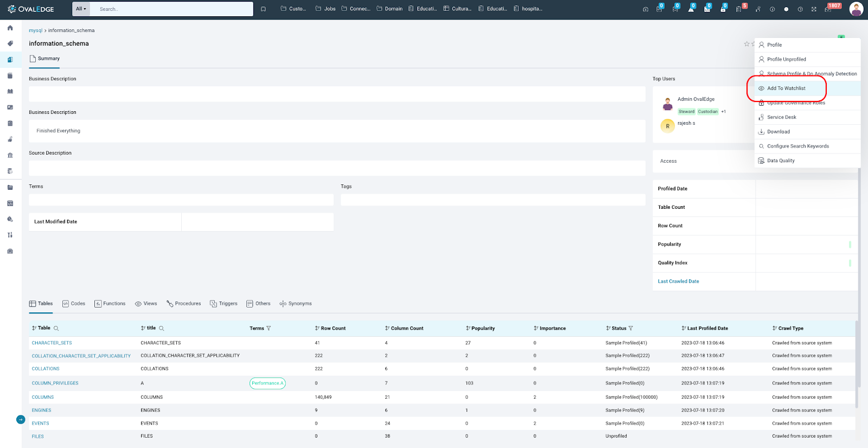Screen dimensions: 868x448
Task: Switch to the Codes tab
Action: [74, 304]
